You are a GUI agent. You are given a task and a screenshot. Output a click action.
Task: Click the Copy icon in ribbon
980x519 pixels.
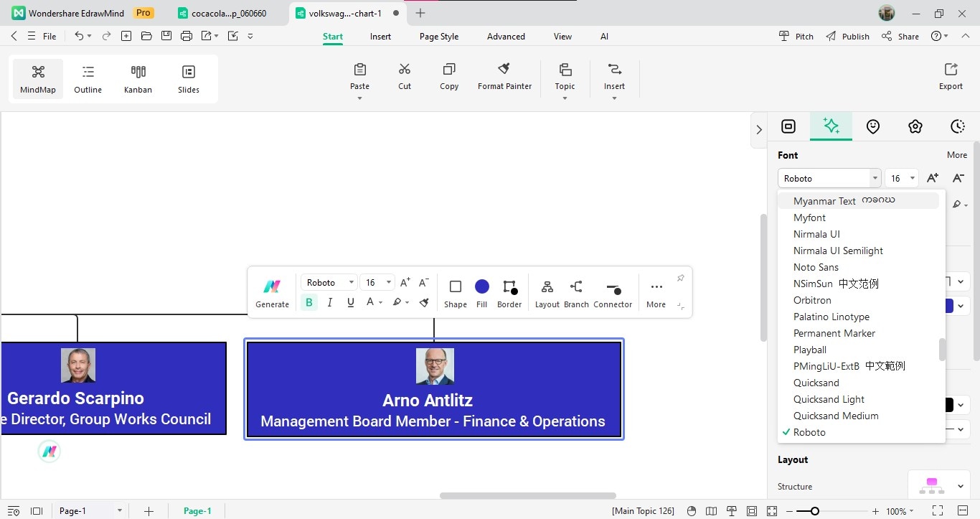click(x=449, y=69)
